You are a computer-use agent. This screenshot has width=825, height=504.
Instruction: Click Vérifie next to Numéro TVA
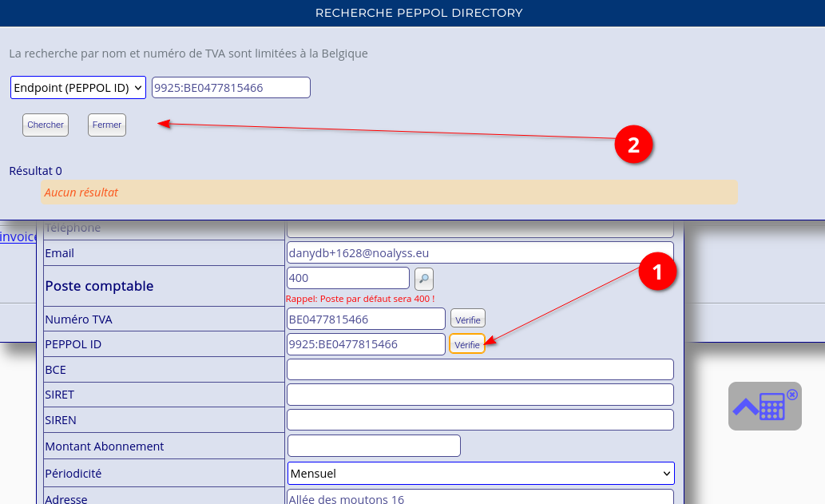click(x=468, y=319)
